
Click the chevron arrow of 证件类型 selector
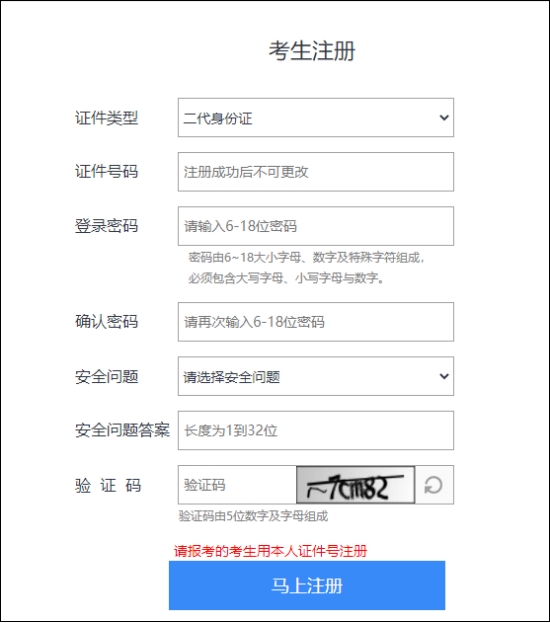[x=444, y=118]
